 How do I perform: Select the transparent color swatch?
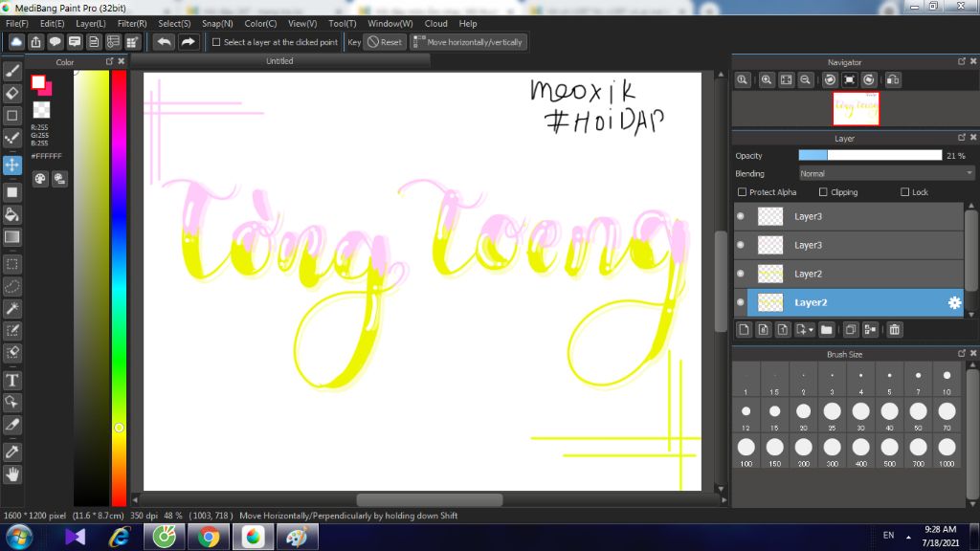pyautogui.click(x=41, y=110)
